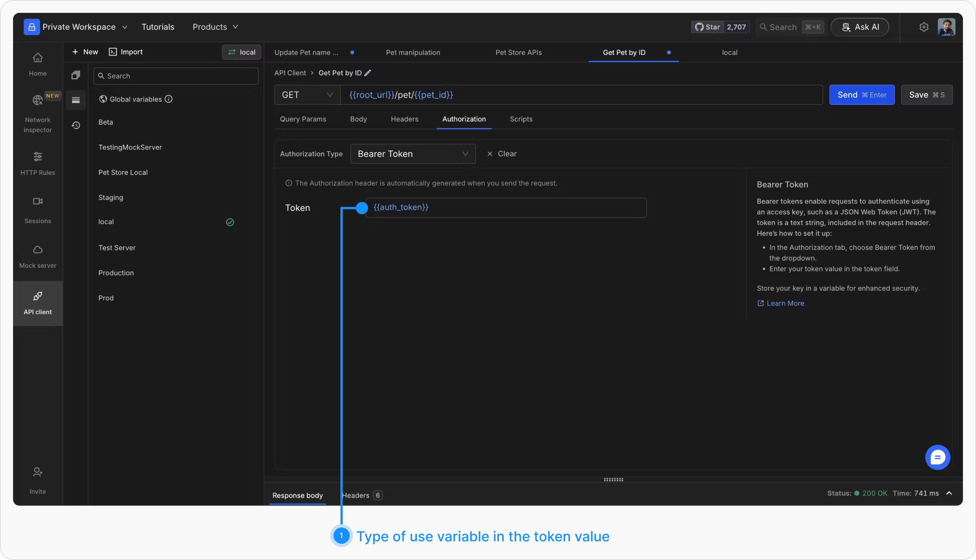Open the Pet Store APIs tab
976x560 pixels.
(x=518, y=52)
